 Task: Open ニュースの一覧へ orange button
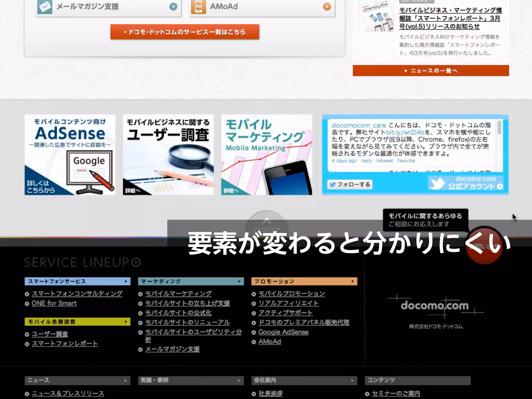click(x=431, y=71)
